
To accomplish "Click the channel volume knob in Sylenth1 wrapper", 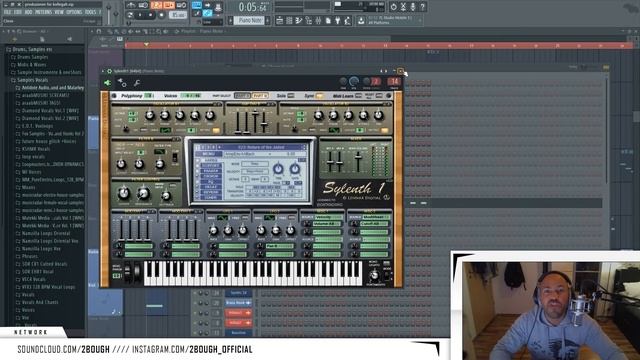I will [x=354, y=81].
